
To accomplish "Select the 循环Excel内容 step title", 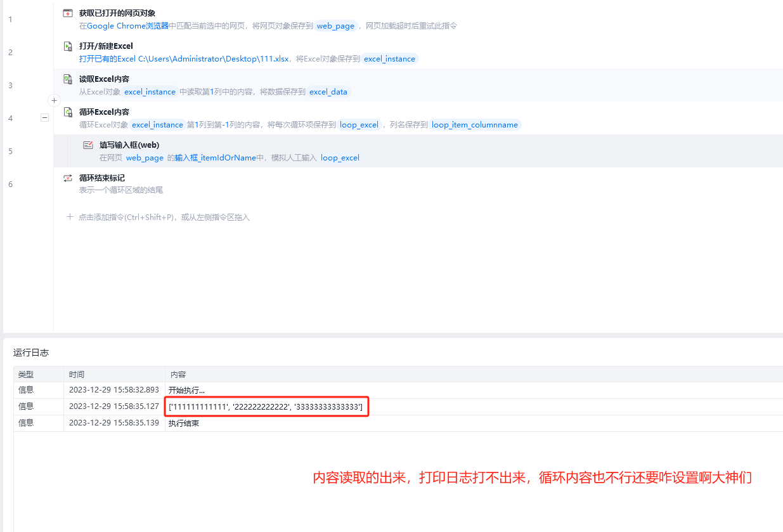I will click(104, 112).
